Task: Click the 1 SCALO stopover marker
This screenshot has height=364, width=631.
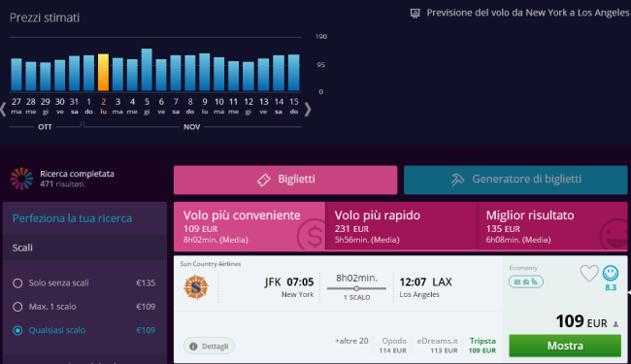Action: (x=356, y=288)
